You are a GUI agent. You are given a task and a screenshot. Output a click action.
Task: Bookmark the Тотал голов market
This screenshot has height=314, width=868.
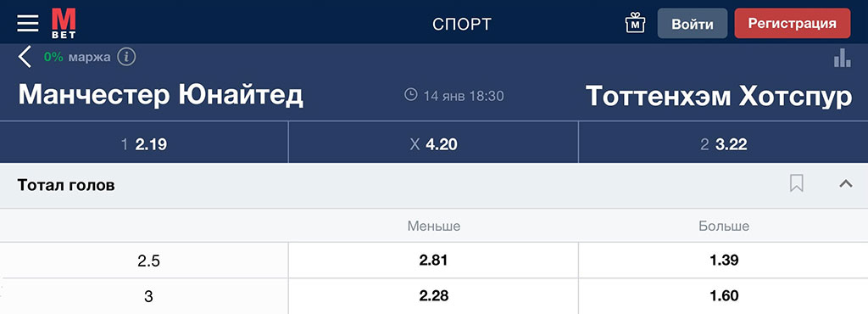[x=797, y=184]
